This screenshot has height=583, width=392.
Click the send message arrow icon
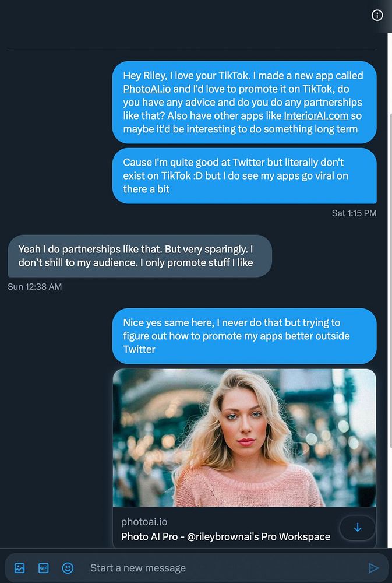click(373, 568)
